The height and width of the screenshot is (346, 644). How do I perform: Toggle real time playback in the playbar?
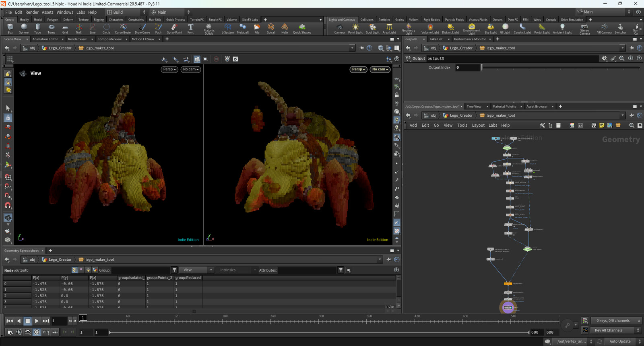point(37,332)
